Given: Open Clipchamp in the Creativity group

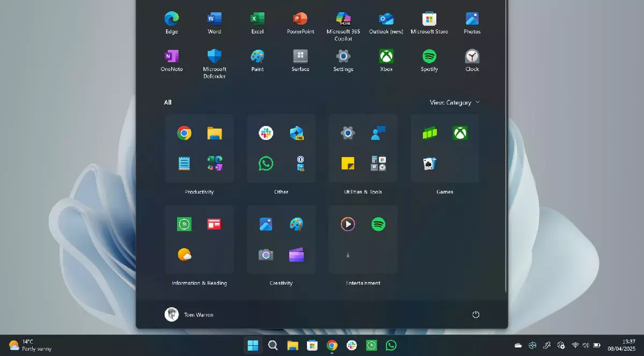Looking at the screenshot, I should tap(297, 255).
